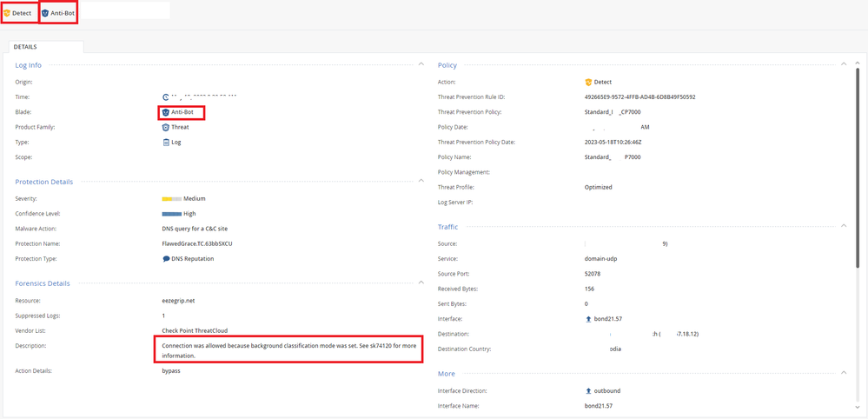Collapse the Traffic section
The width and height of the screenshot is (868, 419).
844,226
